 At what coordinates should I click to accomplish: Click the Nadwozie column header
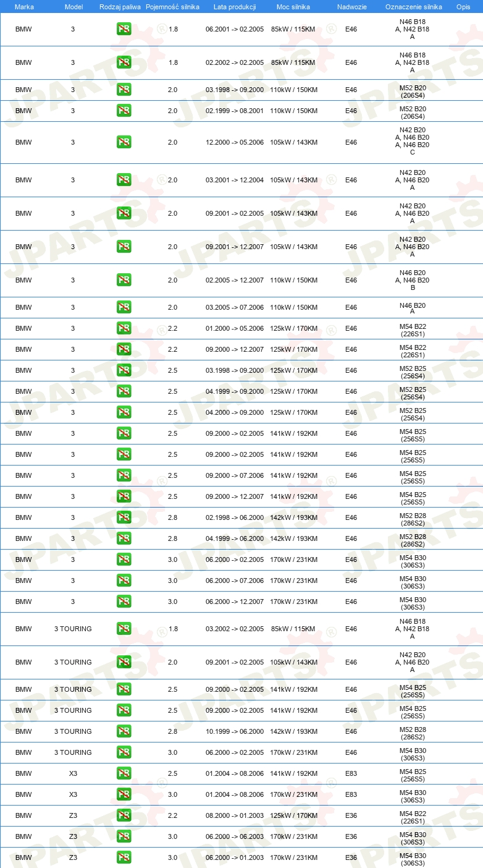tap(351, 6)
